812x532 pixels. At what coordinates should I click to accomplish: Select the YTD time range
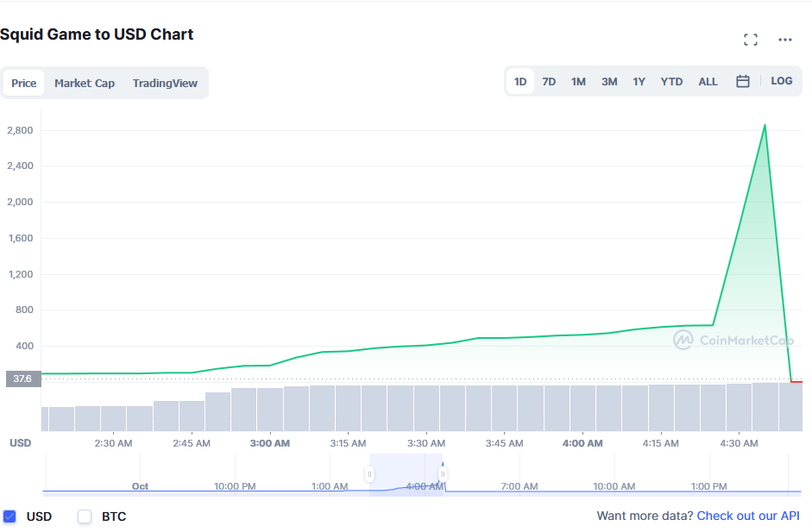(671, 81)
